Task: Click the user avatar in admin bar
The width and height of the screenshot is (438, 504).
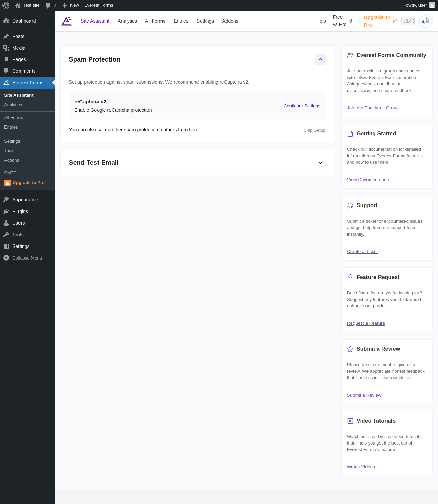Action: click(432, 5)
